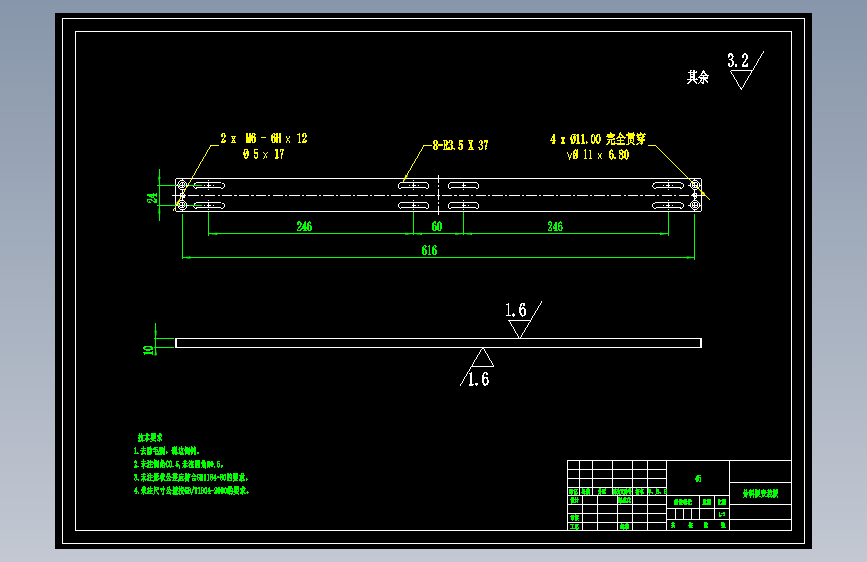
Task: Select the upper '1.6' roughness symbol on the bar
Action: click(x=523, y=319)
